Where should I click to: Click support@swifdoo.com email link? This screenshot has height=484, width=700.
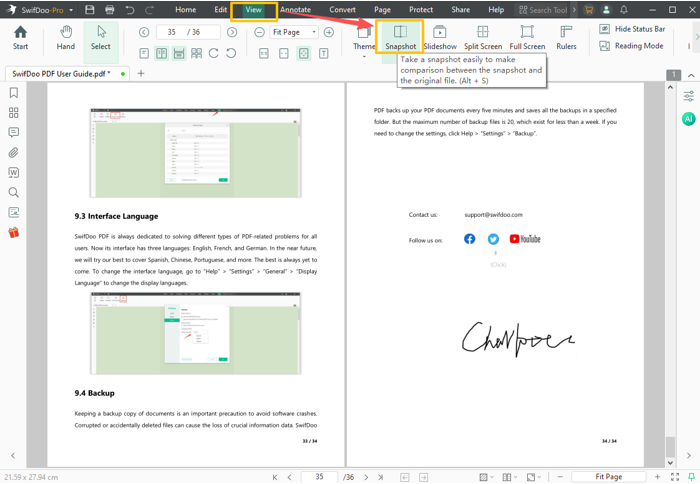[x=493, y=215]
